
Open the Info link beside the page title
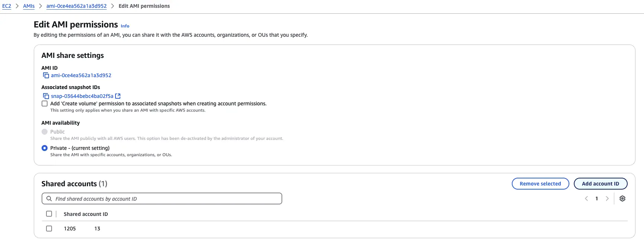(x=125, y=26)
